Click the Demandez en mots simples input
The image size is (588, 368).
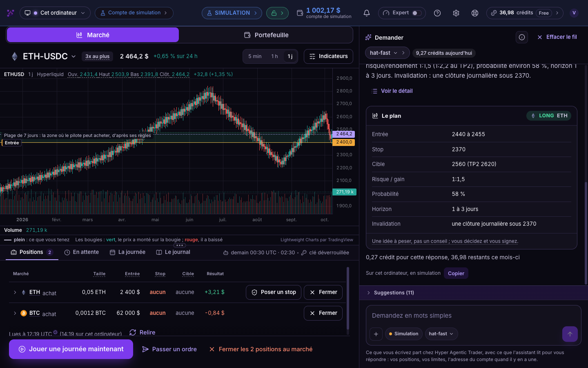474,316
